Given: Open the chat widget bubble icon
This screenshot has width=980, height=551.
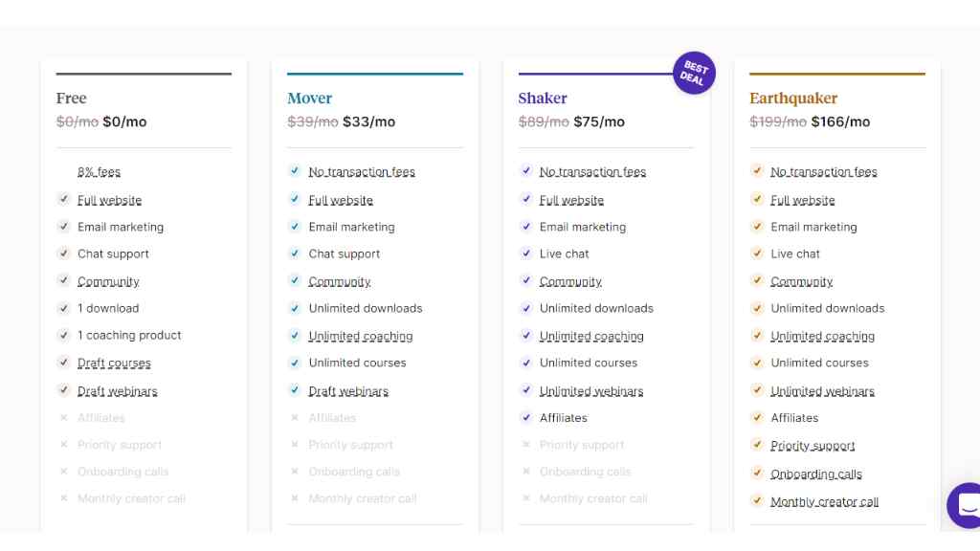Looking at the screenshot, I should [x=965, y=505].
